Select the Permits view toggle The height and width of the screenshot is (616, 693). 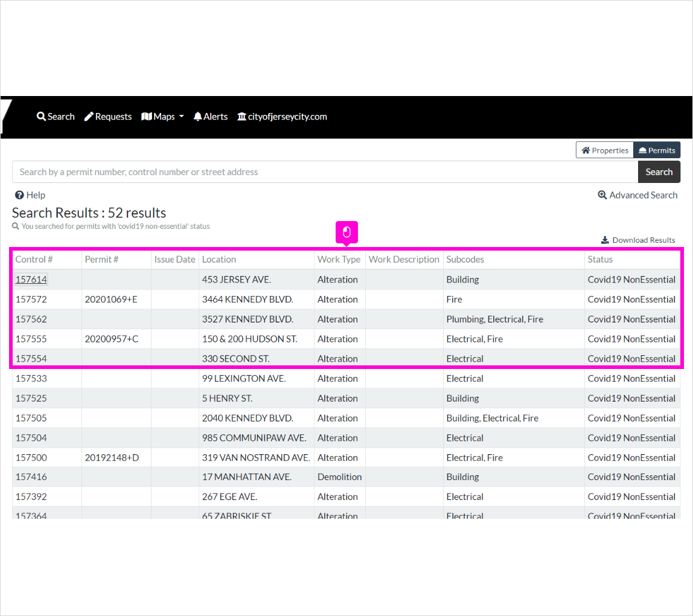point(657,150)
